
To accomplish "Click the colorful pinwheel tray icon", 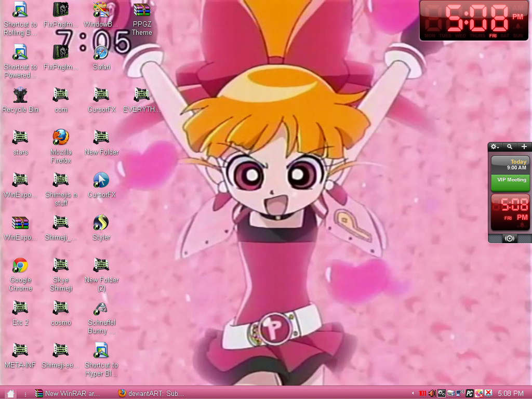I will (x=478, y=393).
